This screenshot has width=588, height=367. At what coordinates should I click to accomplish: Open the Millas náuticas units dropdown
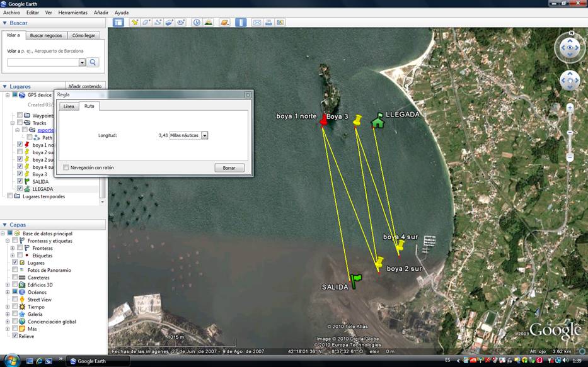click(204, 135)
